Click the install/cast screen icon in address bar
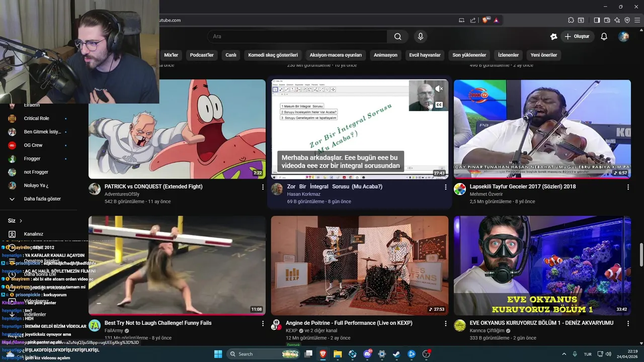Viewport: 644px width, 362px height. (x=461, y=20)
